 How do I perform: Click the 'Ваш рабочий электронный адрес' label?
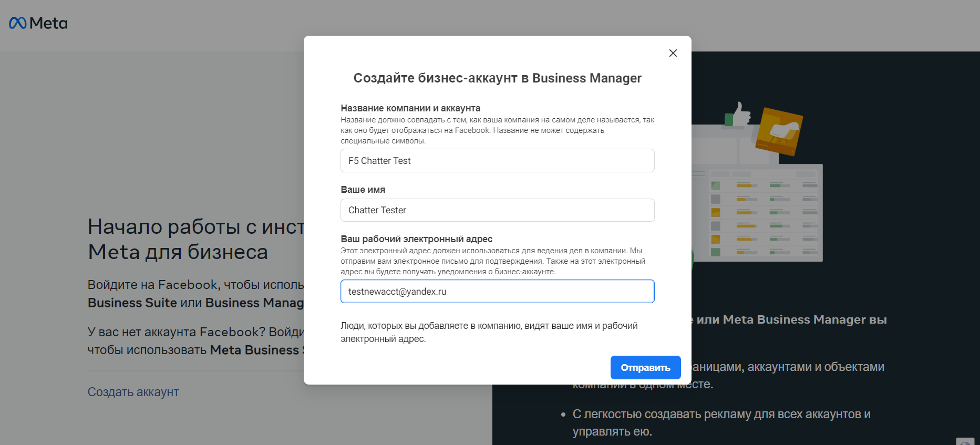pos(416,239)
